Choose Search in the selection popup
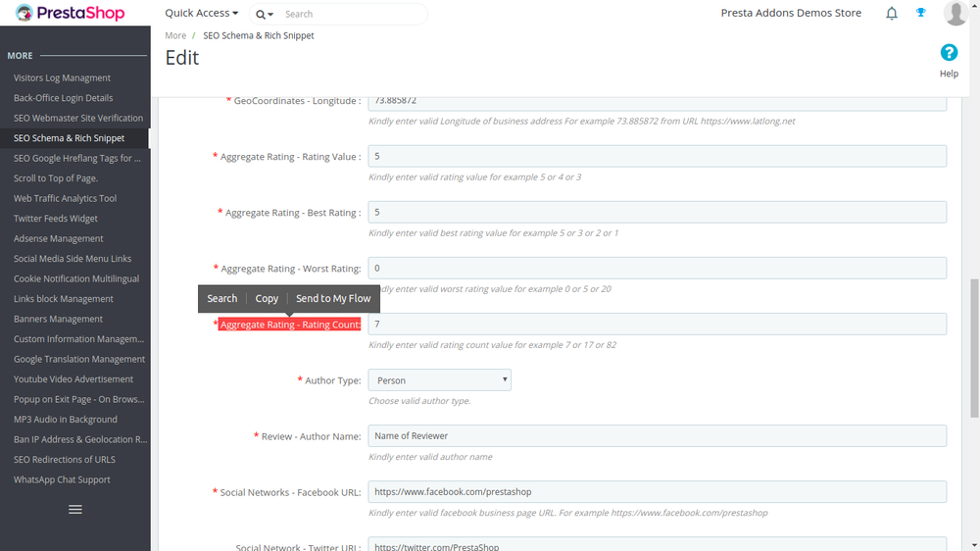 point(221,298)
